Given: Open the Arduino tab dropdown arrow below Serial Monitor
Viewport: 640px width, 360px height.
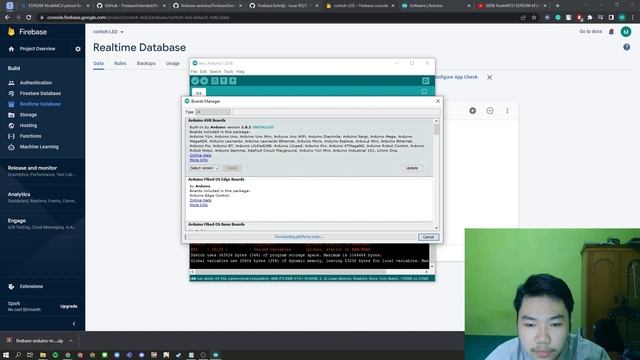Looking at the screenshot, I should pos(424,91).
